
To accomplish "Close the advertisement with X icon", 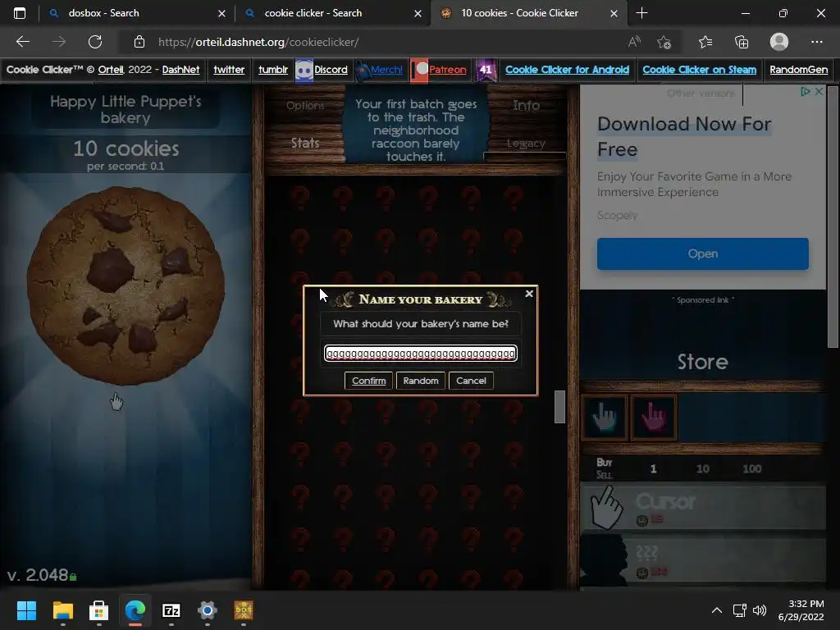I will click(819, 92).
